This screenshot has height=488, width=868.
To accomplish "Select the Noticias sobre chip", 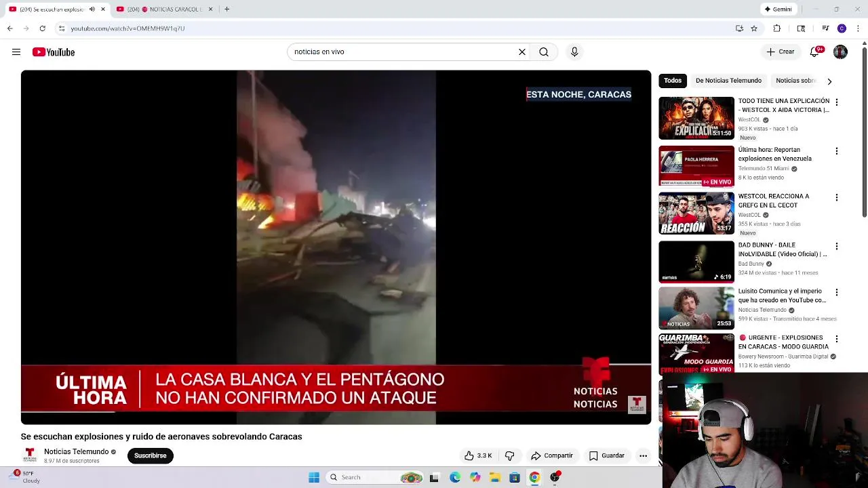I will (x=795, y=81).
